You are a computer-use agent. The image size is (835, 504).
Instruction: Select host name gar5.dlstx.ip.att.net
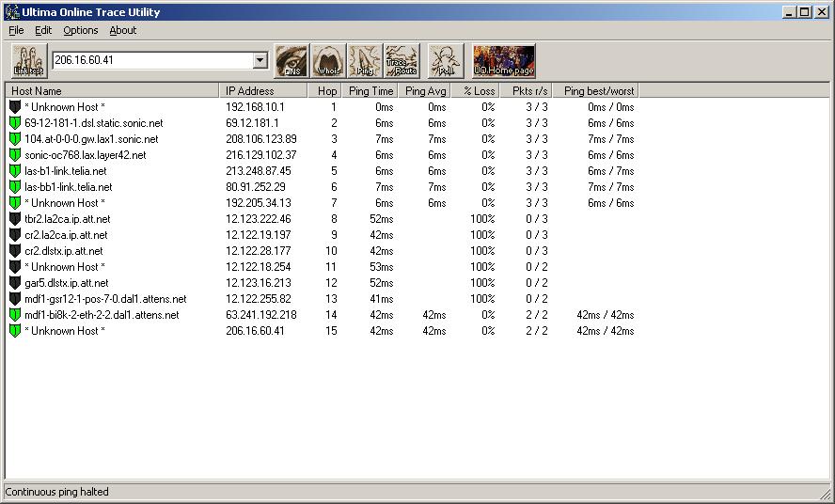pos(67,283)
